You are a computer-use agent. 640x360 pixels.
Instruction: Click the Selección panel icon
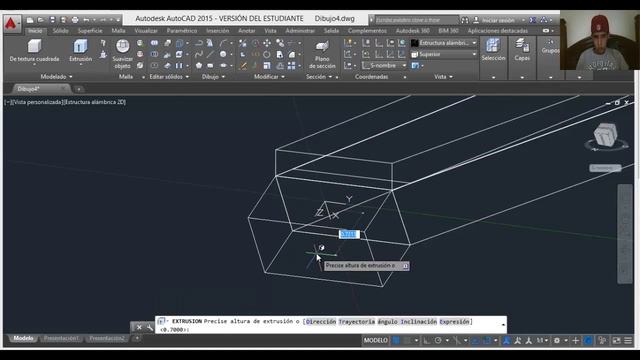tap(493, 45)
